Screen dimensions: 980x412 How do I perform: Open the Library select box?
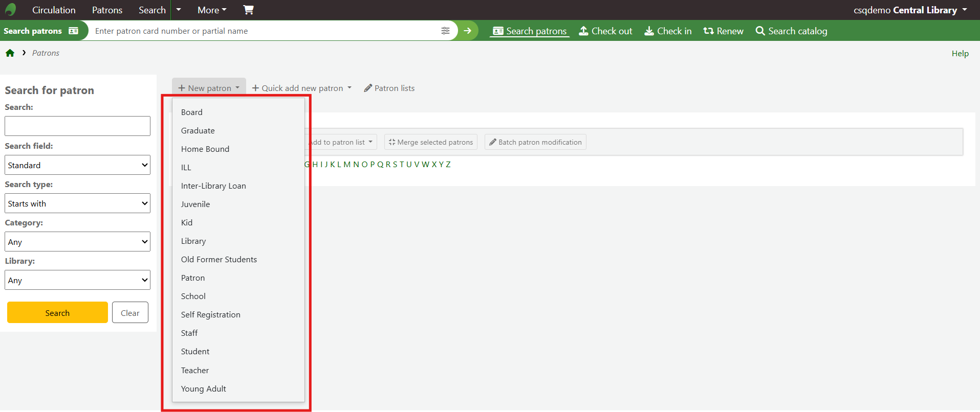point(77,280)
